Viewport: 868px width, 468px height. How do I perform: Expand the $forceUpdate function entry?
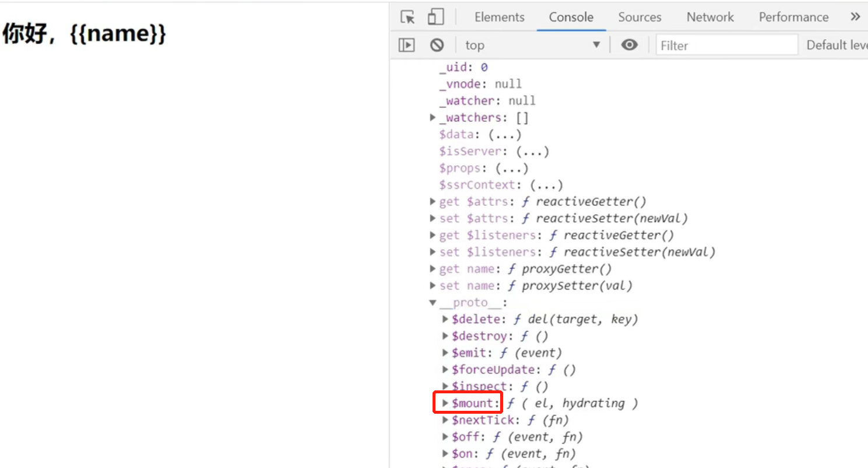pyautogui.click(x=446, y=369)
